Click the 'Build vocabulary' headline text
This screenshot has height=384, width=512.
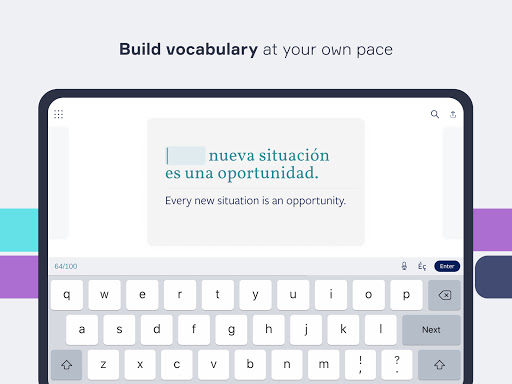[188, 49]
